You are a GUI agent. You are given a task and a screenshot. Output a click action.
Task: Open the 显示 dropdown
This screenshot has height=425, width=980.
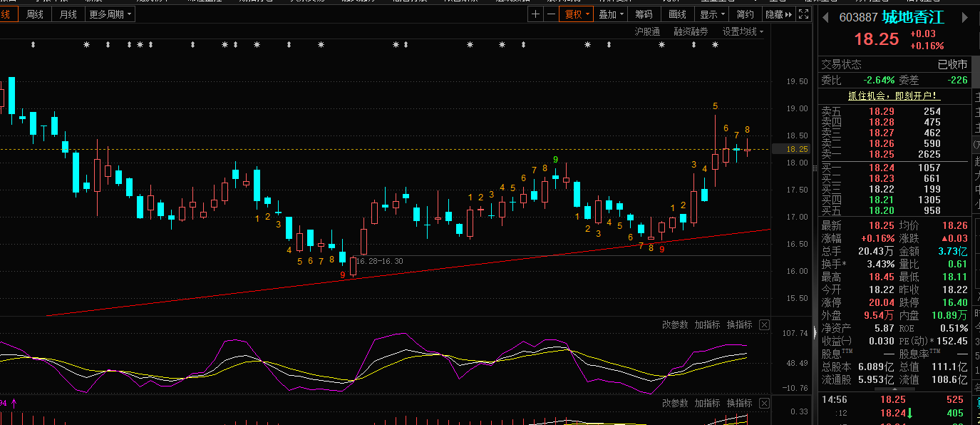(x=713, y=14)
